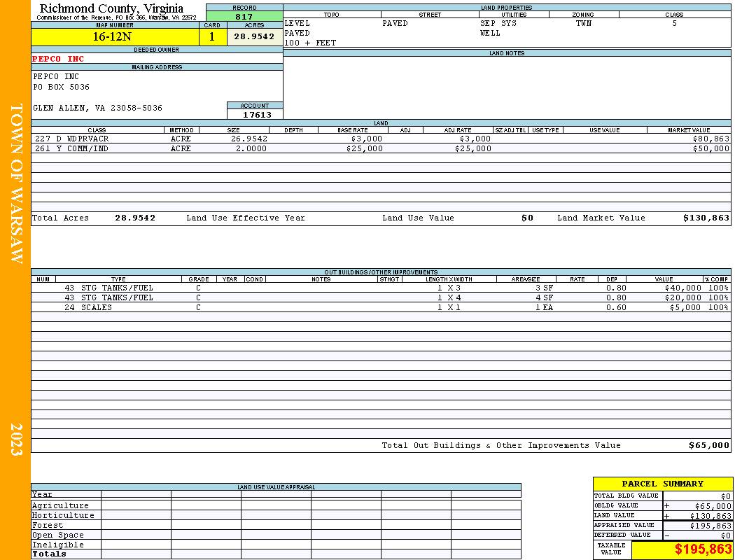
Task: Select land size 2.0000
Action: [x=251, y=148]
